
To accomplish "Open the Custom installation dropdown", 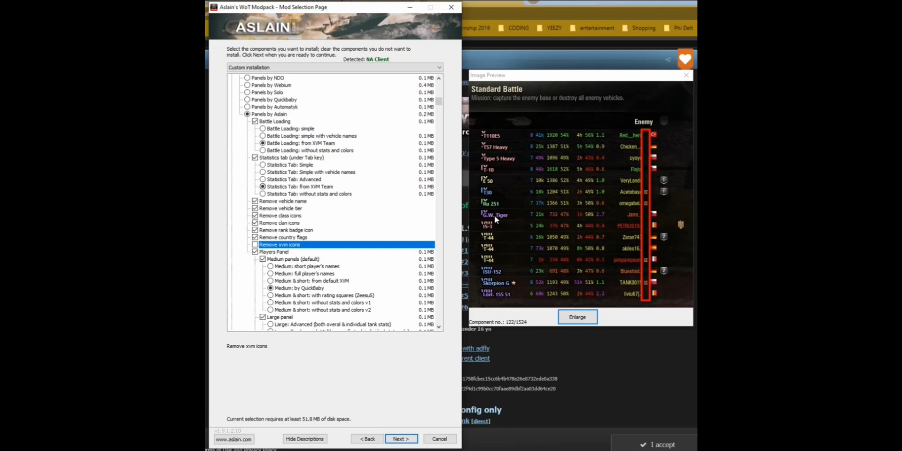I will point(335,67).
